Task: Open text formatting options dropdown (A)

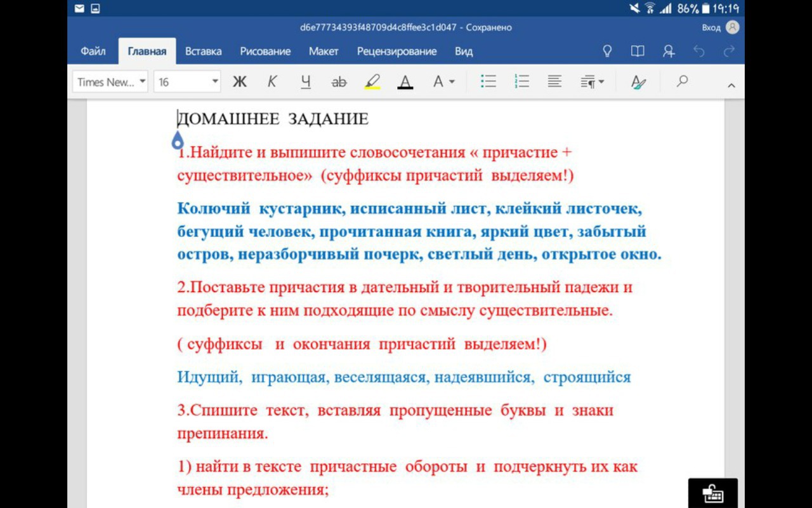Action: tap(443, 82)
